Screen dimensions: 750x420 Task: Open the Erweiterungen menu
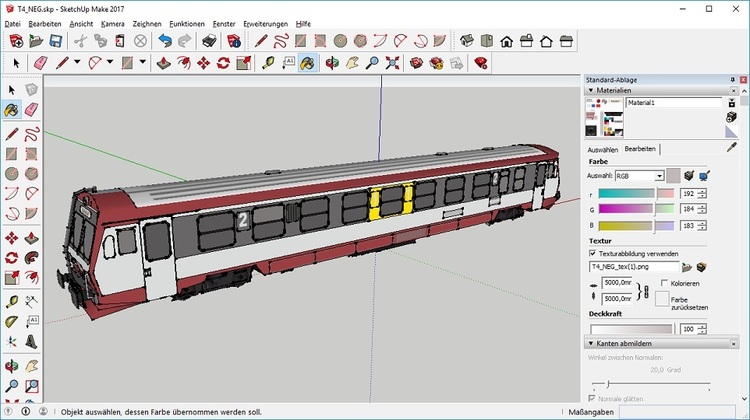(265, 24)
